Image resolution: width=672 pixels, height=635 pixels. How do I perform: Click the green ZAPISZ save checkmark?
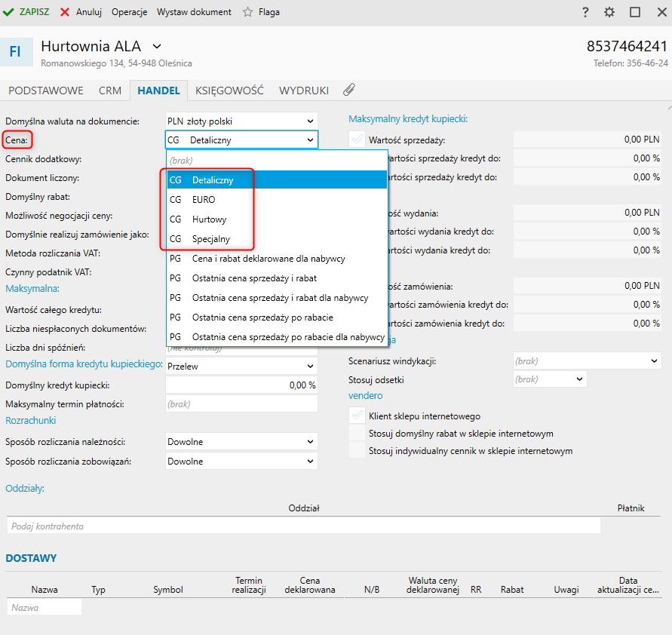(x=9, y=12)
